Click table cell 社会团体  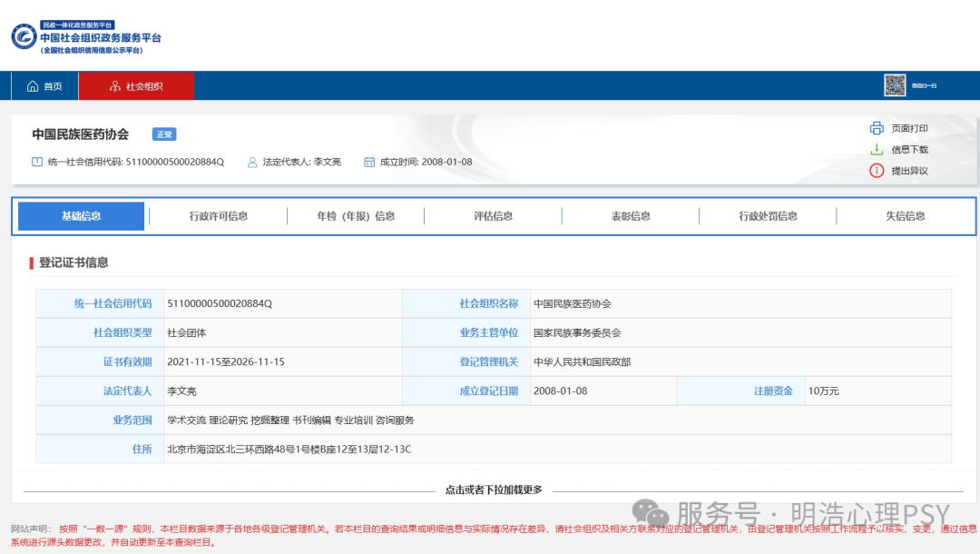[x=186, y=332]
